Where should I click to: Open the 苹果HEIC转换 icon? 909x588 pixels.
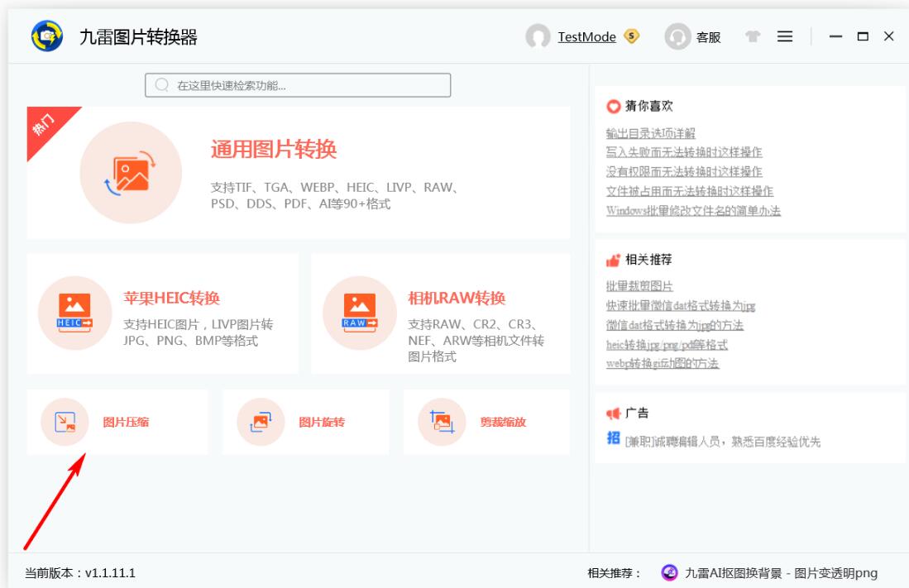[75, 313]
